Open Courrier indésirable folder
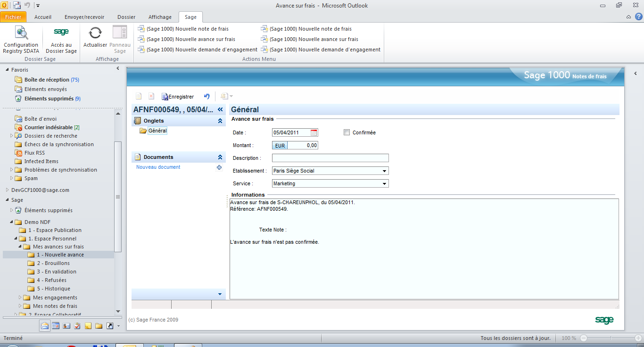 click(47, 127)
